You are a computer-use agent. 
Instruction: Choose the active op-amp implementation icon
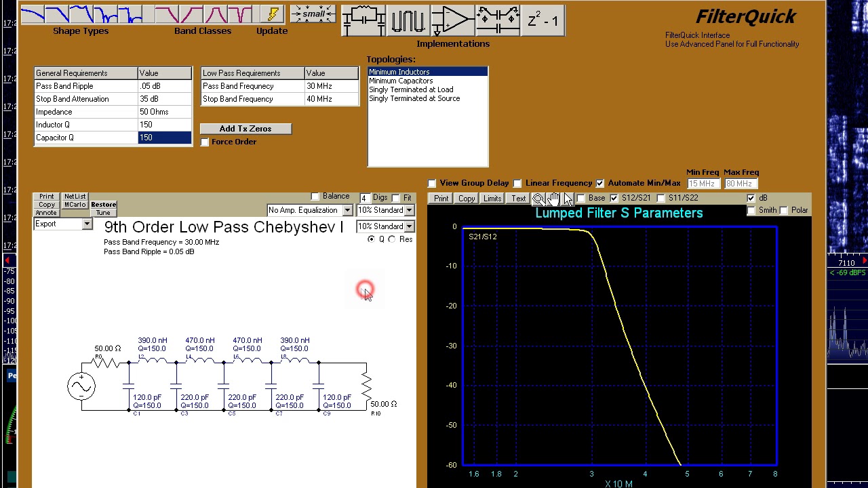coord(453,20)
